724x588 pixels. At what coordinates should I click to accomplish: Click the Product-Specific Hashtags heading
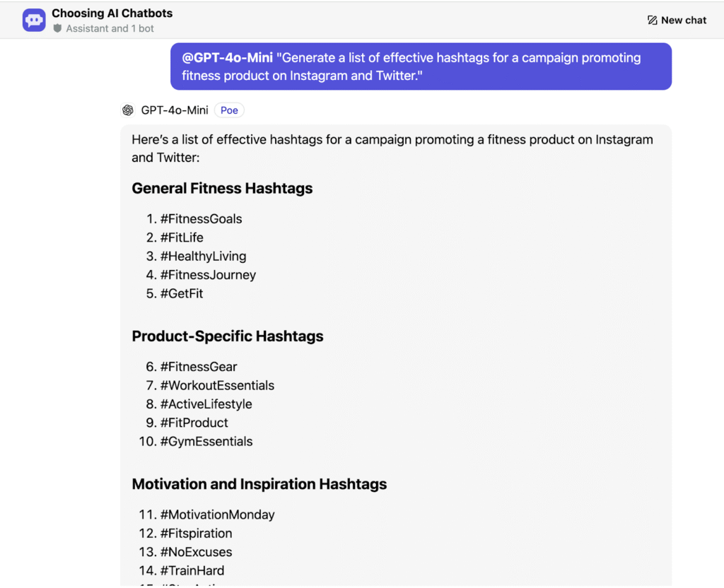click(x=228, y=336)
